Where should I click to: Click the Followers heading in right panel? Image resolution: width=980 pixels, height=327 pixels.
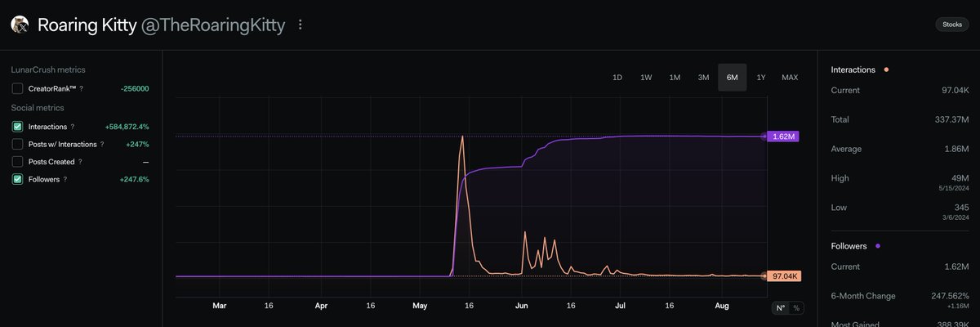pyautogui.click(x=849, y=246)
